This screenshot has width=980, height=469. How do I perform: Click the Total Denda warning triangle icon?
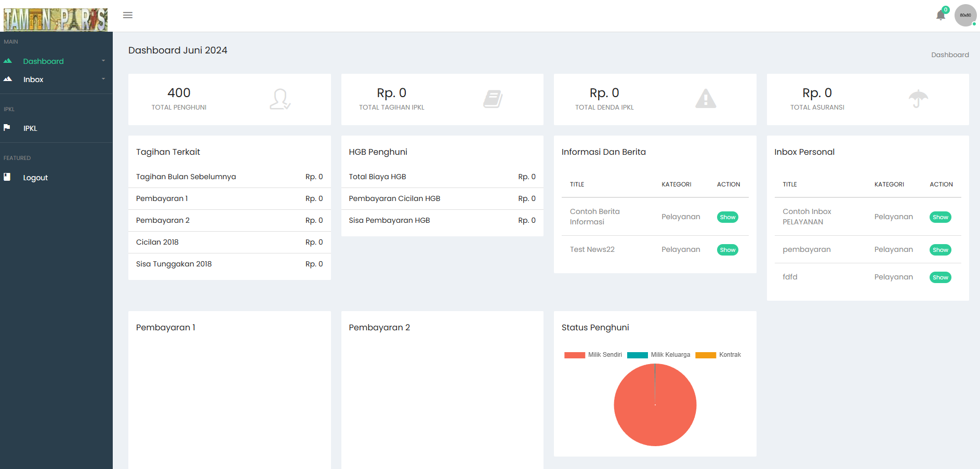coord(705,99)
